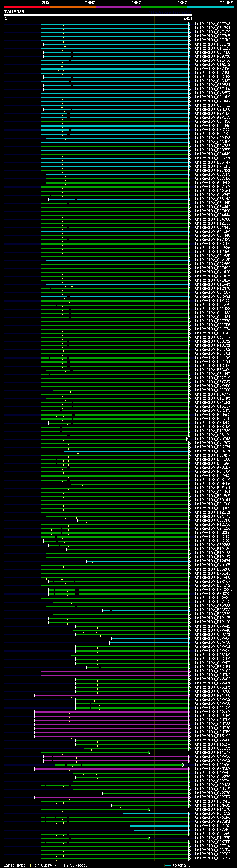The width and height of the screenshot is (237, 868).
Task: Select label UniRef100_A5HSG6
Action: click(x=213, y=484)
